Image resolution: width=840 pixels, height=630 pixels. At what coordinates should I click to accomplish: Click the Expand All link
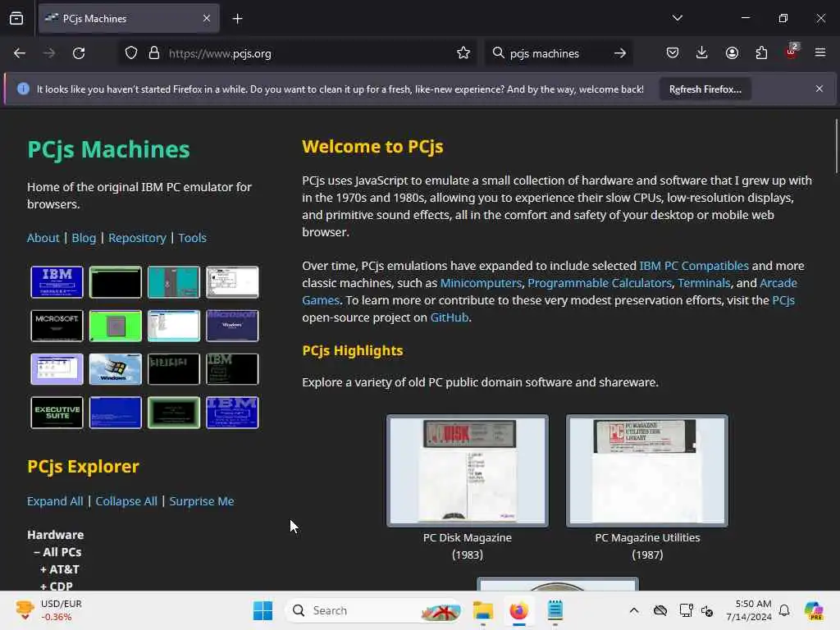pos(55,501)
